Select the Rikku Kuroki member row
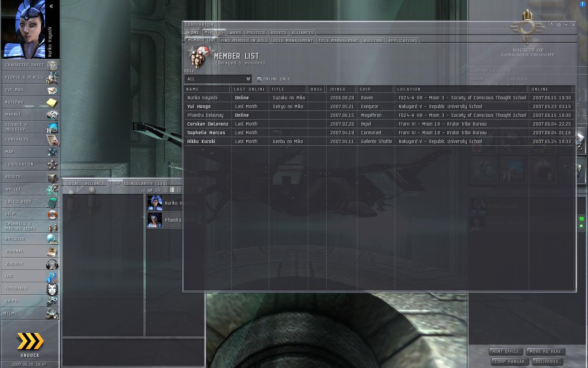 379,141
